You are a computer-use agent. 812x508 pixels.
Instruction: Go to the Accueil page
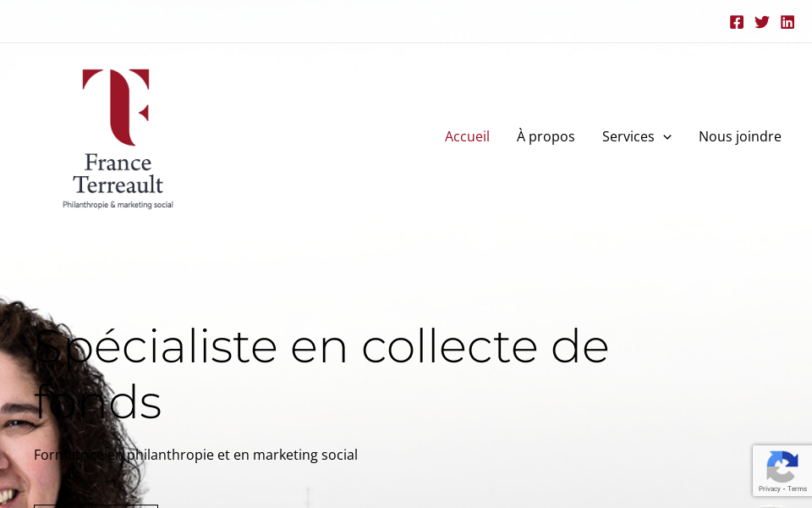coord(467,136)
